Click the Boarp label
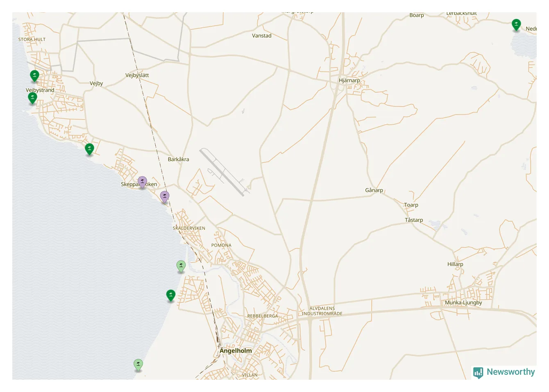The height and width of the screenshot is (392, 549). pos(417,15)
